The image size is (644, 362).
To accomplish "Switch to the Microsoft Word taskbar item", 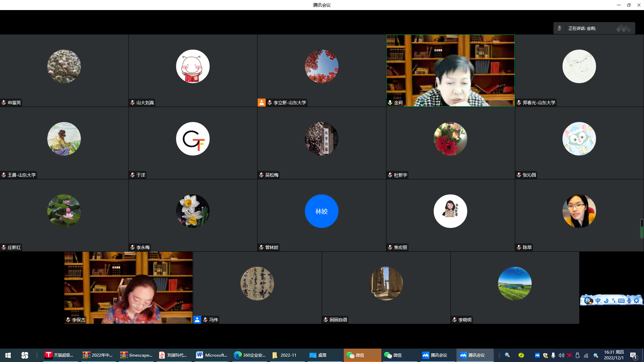I will click(x=211, y=355).
